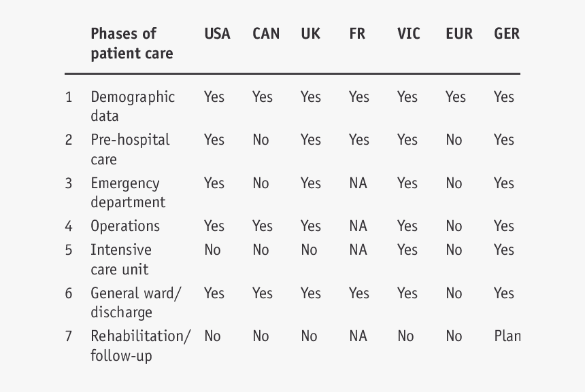This screenshot has width=585, height=392.
Task: Click the FR column header
Action: 357,34
